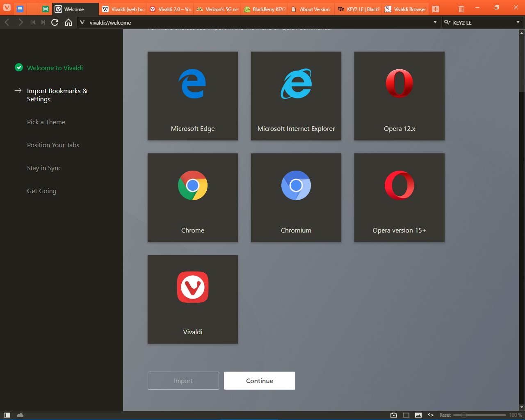The image size is (525, 420).
Task: Click the page vertical scrollbar
Action: (x=522, y=219)
